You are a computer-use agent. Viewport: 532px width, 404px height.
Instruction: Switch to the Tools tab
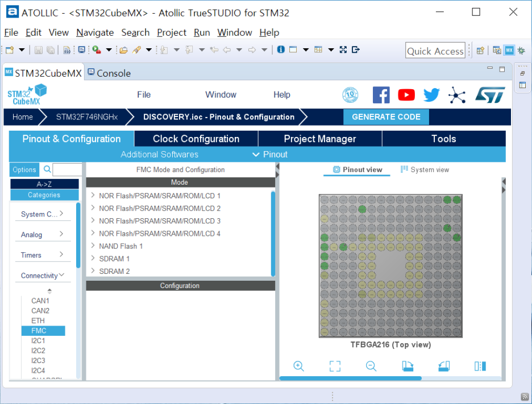[x=444, y=139]
